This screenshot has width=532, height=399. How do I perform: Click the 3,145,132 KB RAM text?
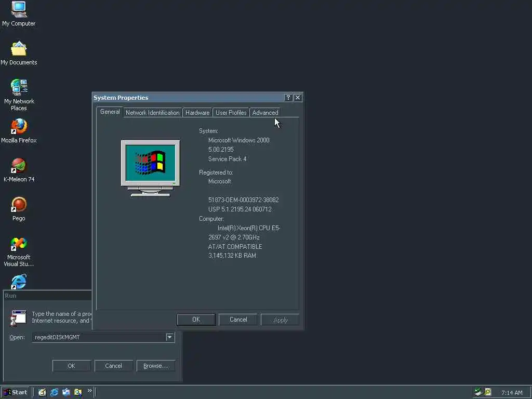[x=232, y=256]
